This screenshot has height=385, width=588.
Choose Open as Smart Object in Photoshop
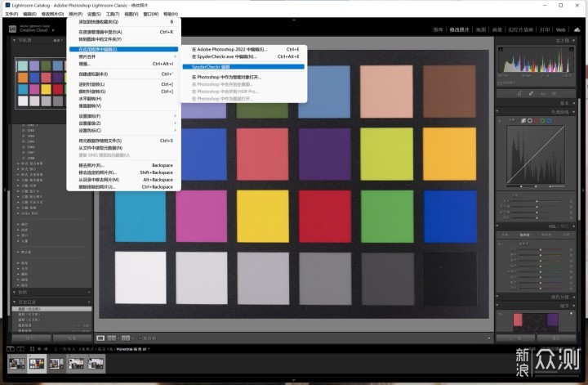[243, 77]
